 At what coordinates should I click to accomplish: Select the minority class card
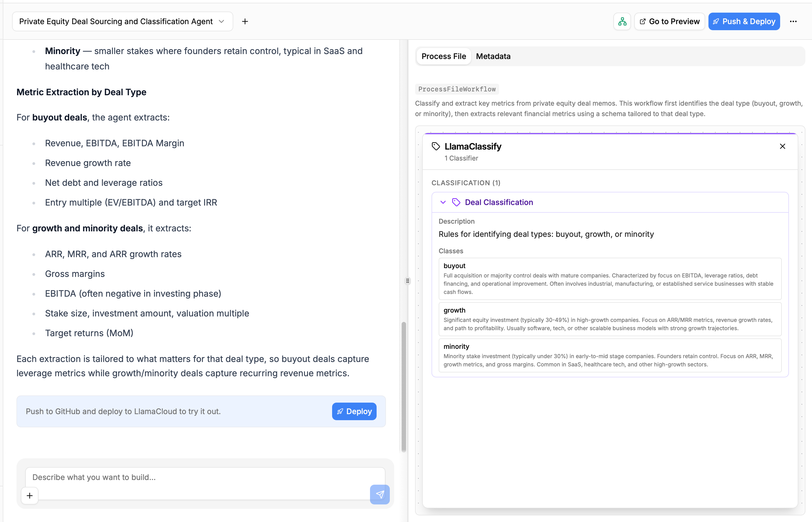(x=610, y=355)
